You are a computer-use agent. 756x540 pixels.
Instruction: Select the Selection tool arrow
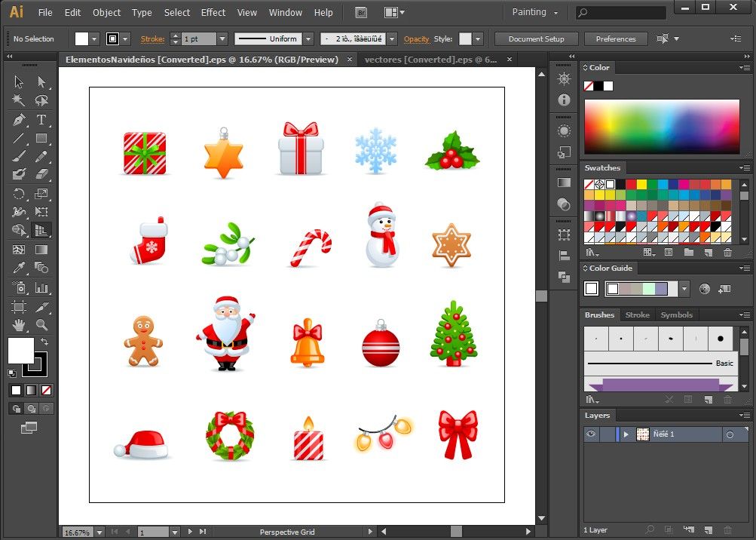[19, 82]
